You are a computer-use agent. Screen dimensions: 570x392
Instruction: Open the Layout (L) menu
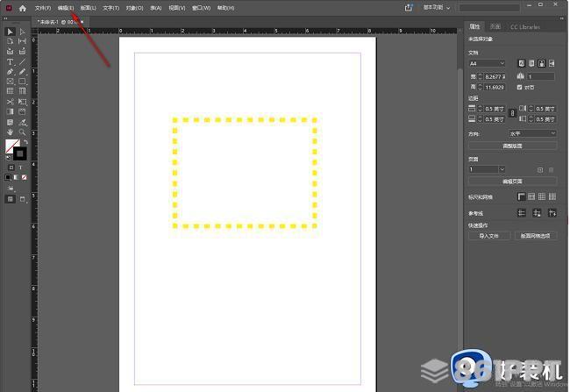89,8
